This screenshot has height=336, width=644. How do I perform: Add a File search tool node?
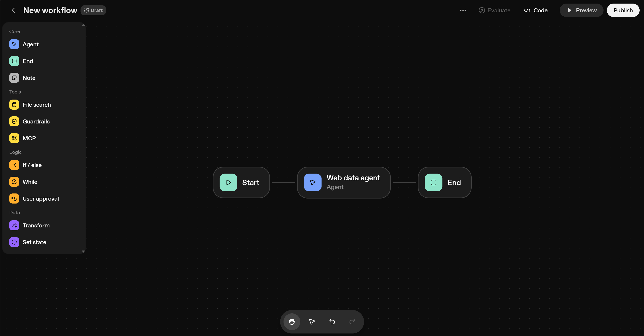tap(36, 105)
